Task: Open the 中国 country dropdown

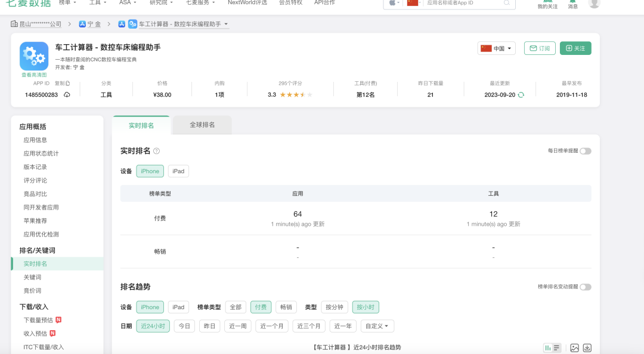Action: point(496,48)
